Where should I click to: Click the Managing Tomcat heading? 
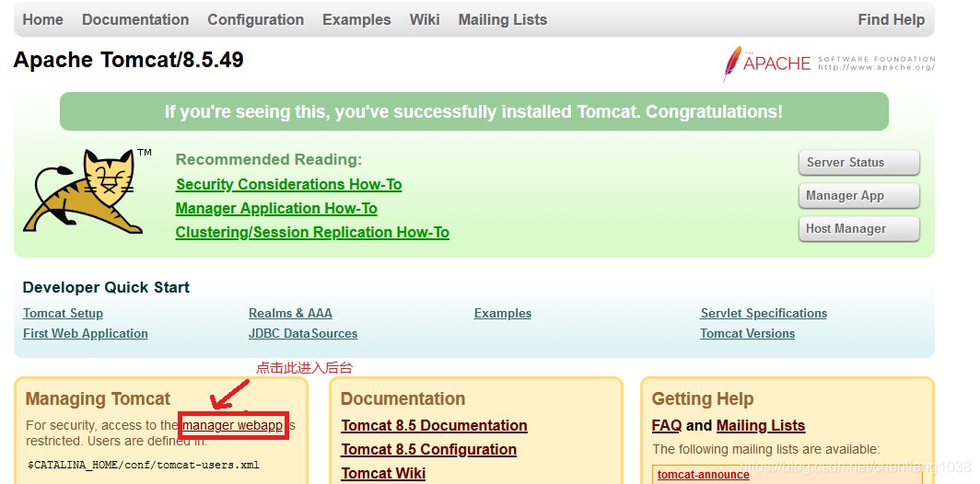(99, 399)
